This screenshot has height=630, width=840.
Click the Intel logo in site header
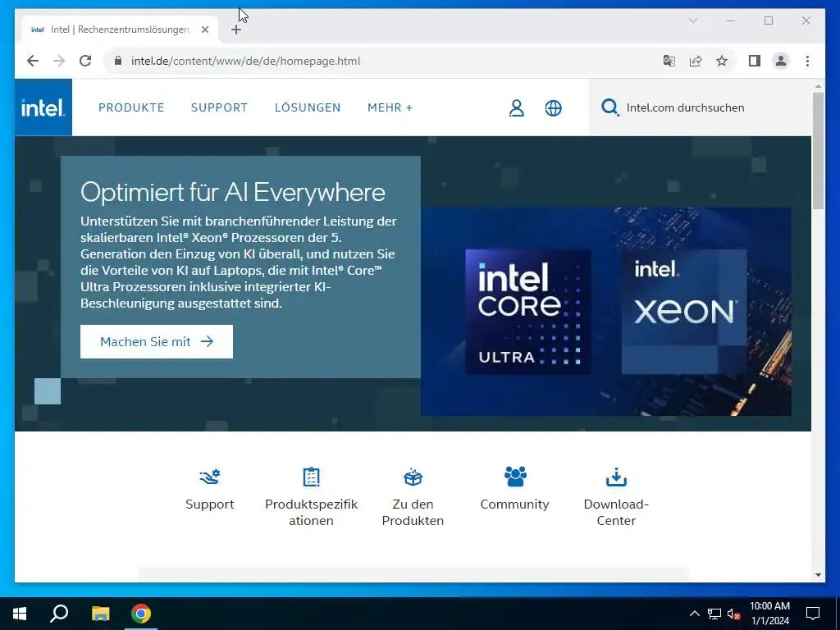(43, 107)
